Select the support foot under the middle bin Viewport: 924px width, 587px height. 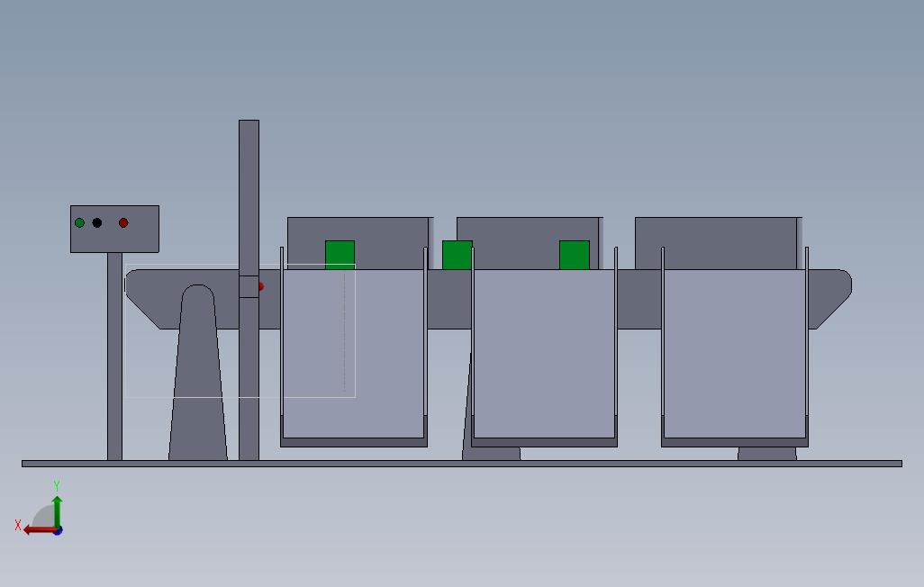click(x=492, y=454)
